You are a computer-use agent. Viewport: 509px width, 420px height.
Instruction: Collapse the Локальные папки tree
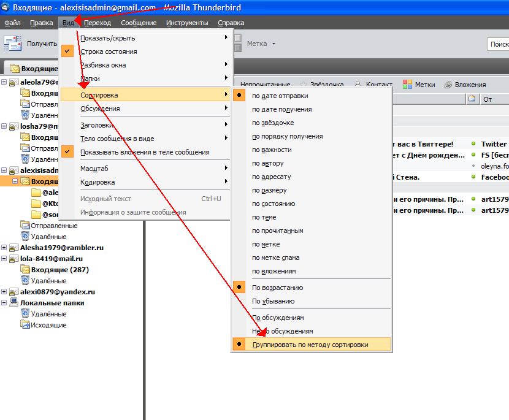click(x=4, y=302)
